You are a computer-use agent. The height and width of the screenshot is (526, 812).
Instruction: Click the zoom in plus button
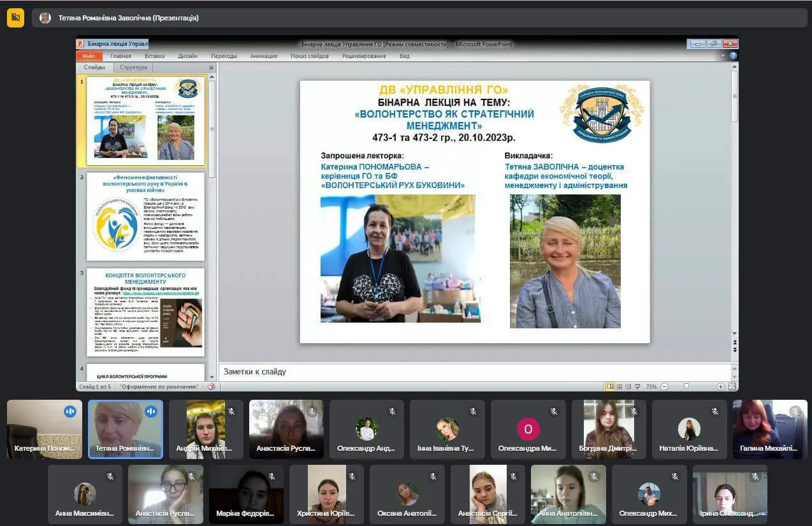click(721, 386)
